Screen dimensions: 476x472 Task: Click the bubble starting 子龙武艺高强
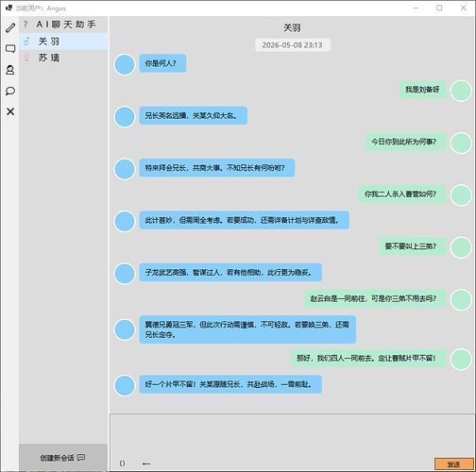[x=230, y=272]
